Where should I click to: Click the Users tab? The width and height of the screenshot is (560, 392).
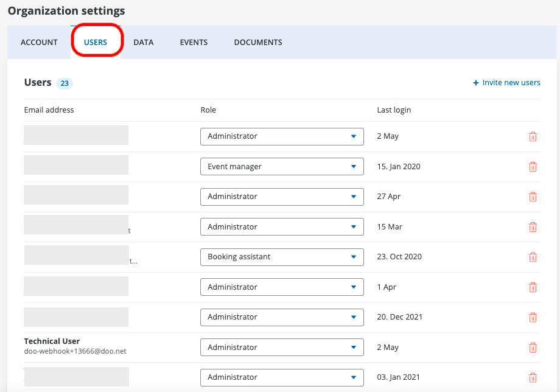tap(96, 43)
